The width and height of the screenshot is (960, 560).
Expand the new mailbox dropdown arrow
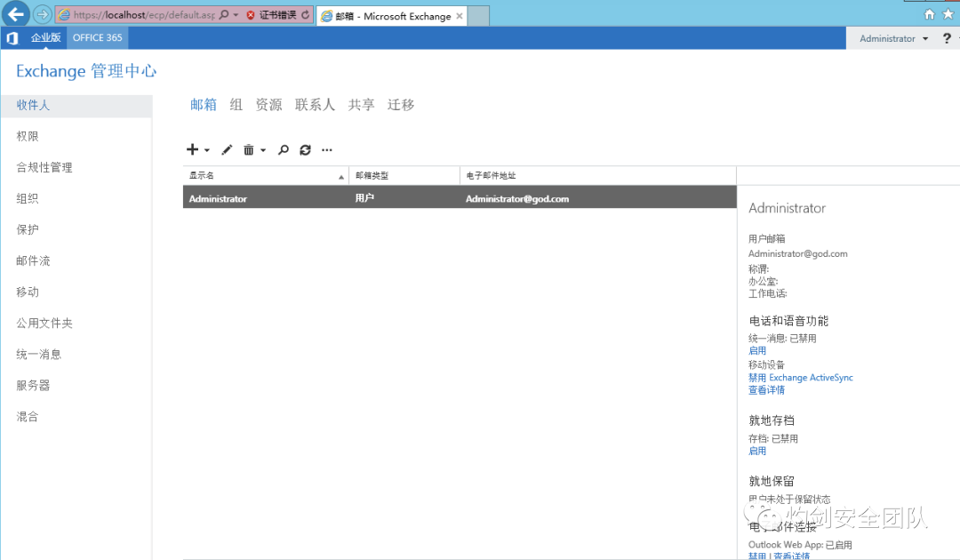(x=207, y=150)
